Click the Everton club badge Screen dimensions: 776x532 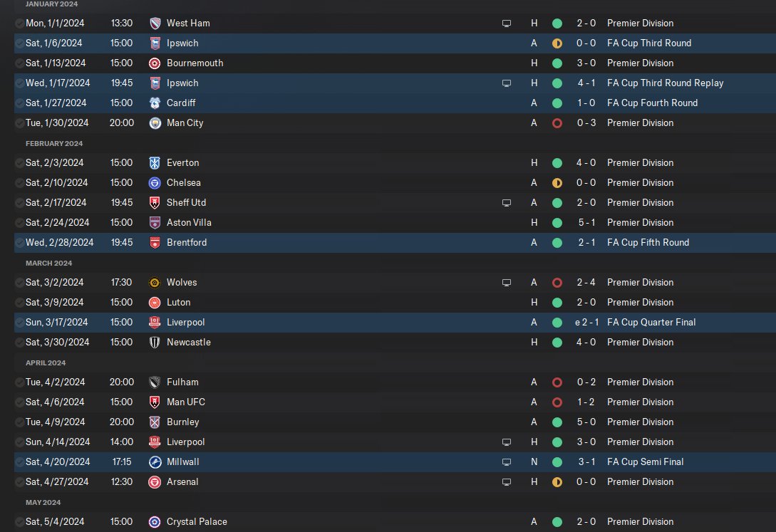[155, 163]
